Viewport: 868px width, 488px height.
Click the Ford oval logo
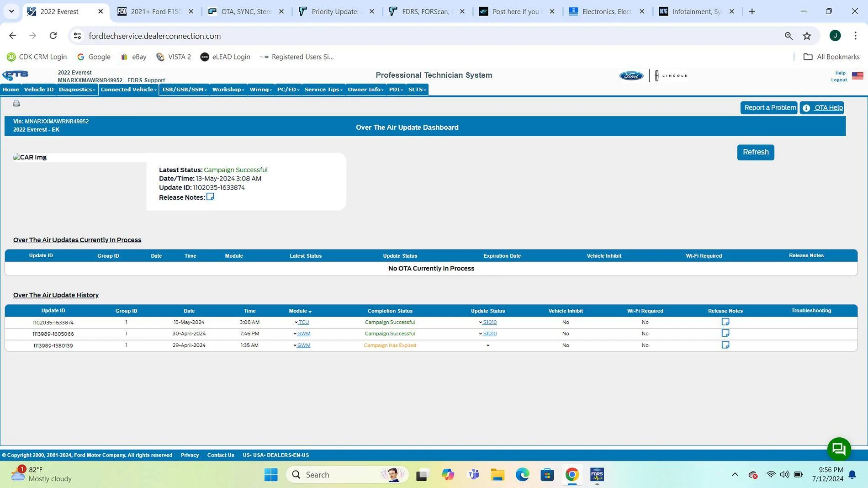[x=631, y=76]
